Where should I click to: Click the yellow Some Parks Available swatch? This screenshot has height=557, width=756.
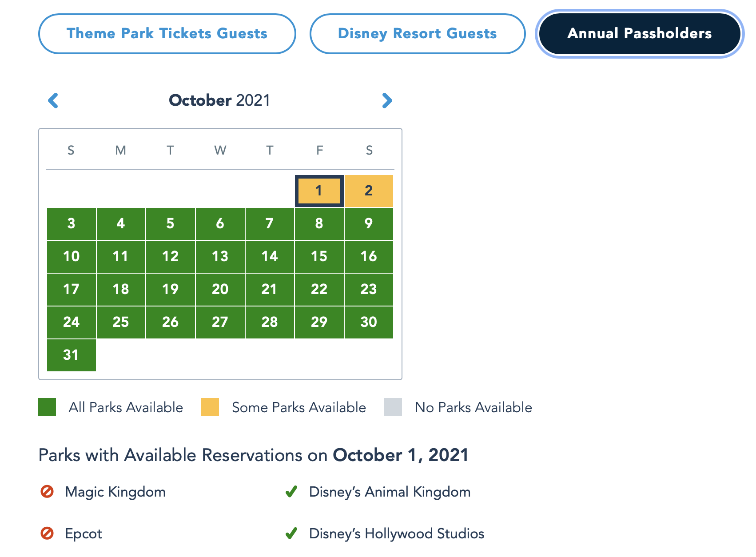(210, 407)
